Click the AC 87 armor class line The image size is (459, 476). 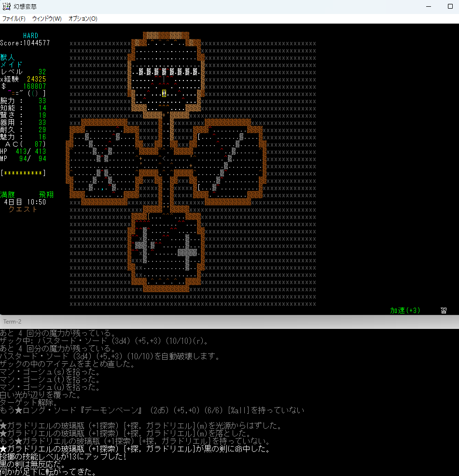(25, 144)
